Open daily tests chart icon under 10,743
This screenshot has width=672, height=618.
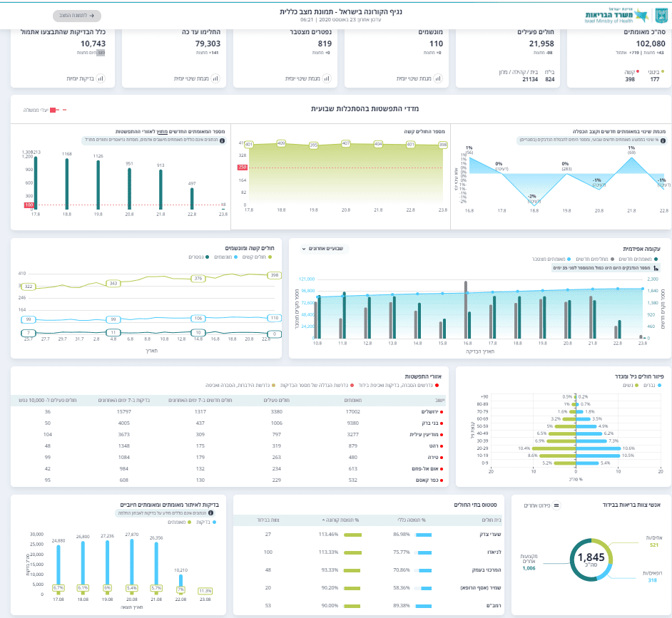point(101,79)
